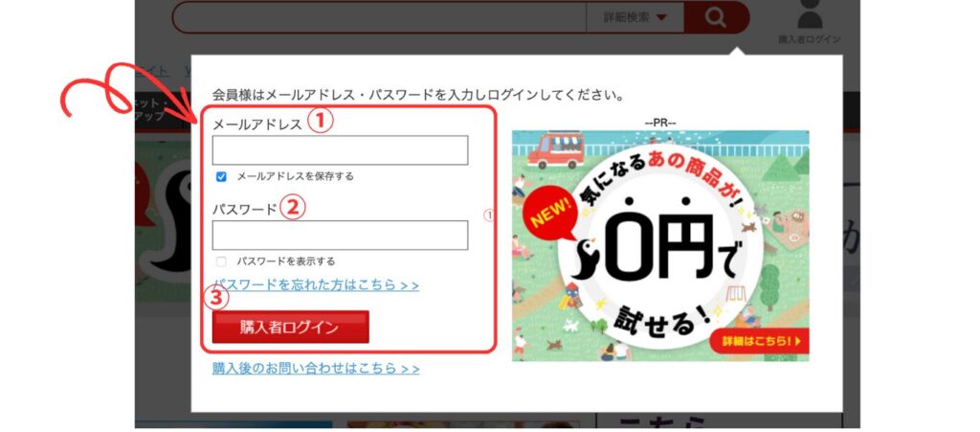Click the red food truck illustration
The height and width of the screenshot is (432, 980).
click(x=556, y=150)
